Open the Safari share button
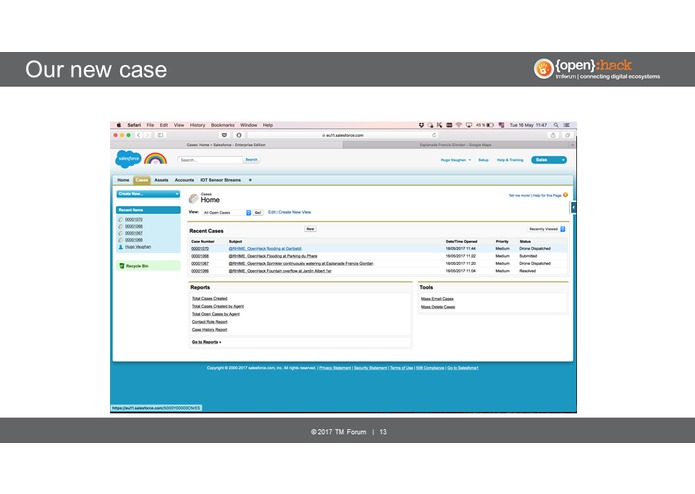The image size is (695, 494). (x=553, y=135)
